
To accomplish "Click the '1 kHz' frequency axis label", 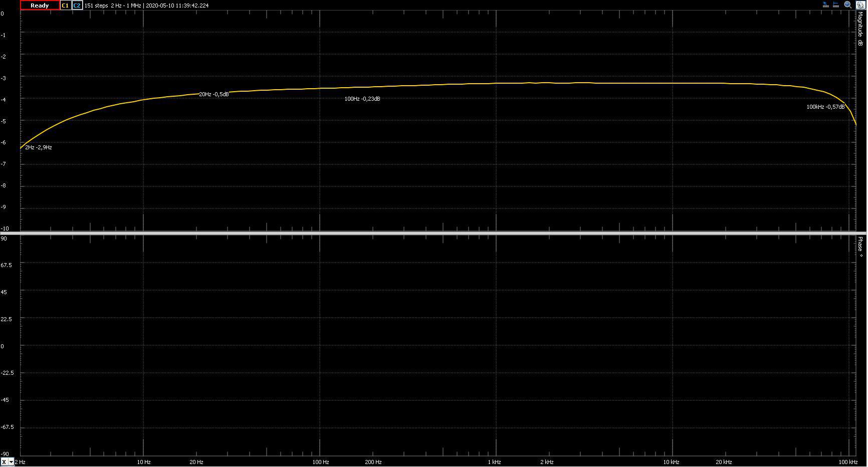I will pyautogui.click(x=495, y=462).
